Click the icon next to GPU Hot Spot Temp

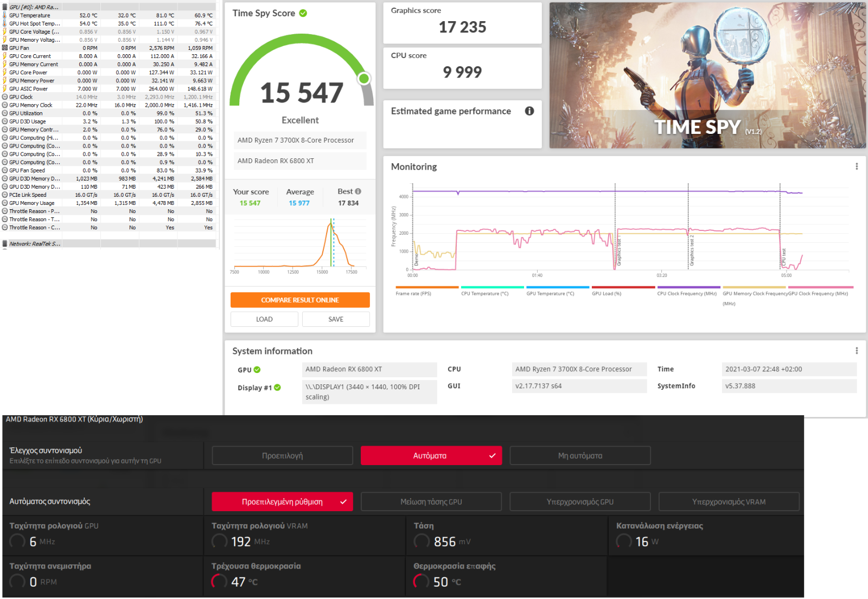pos(5,23)
